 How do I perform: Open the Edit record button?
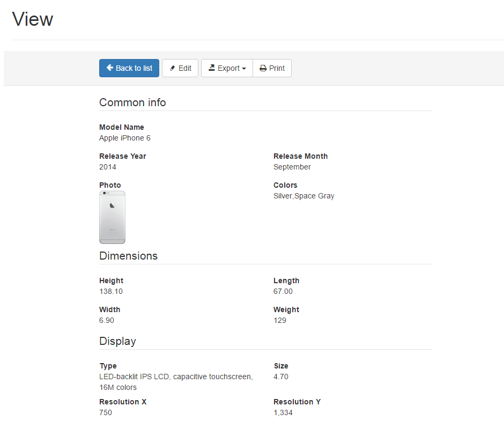180,68
